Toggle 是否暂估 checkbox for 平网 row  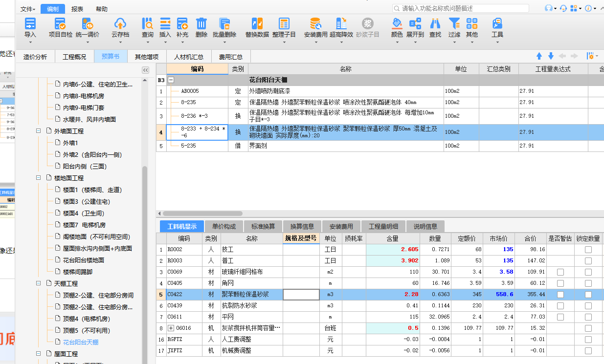[x=560, y=317]
